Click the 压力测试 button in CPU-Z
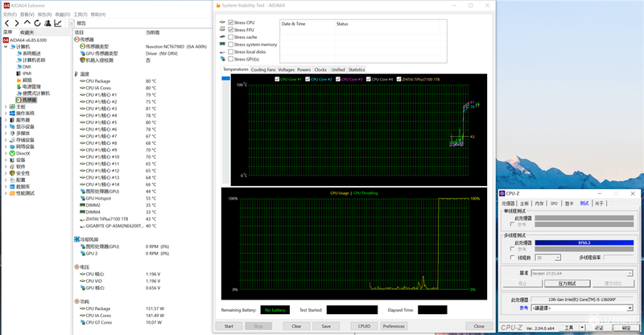The height and width of the screenshot is (335, 644). 568,283
